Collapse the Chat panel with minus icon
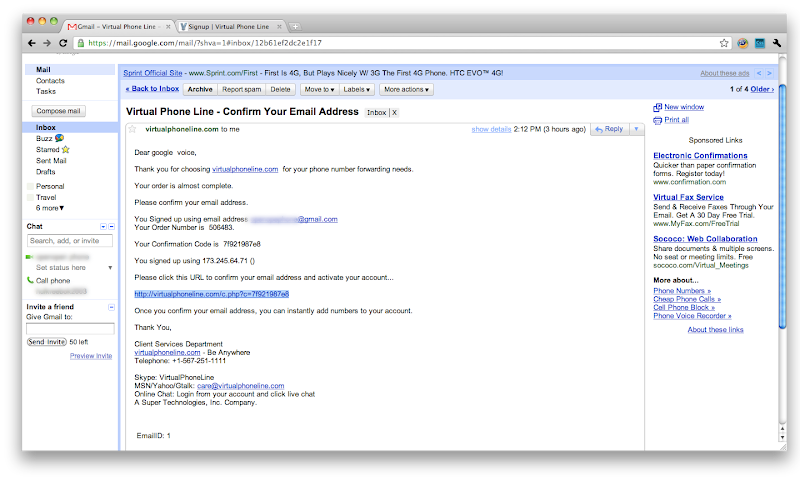Screen dimensions: 800x481 pyautogui.click(x=112, y=226)
